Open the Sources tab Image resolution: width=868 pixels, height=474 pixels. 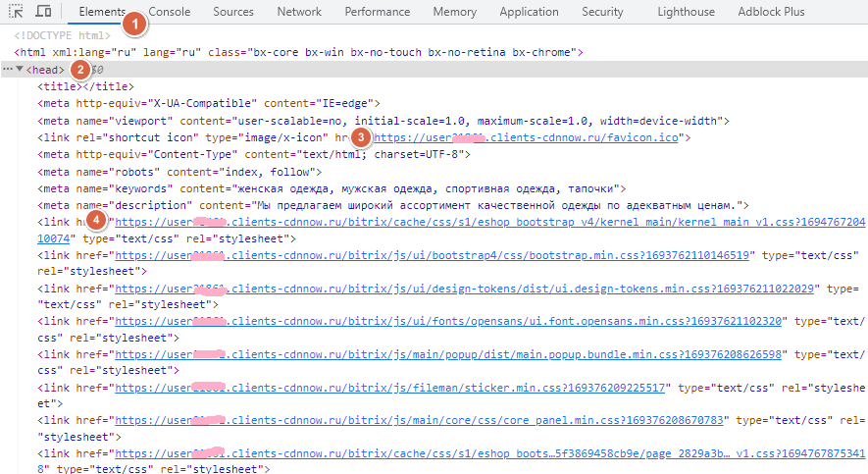[232, 12]
